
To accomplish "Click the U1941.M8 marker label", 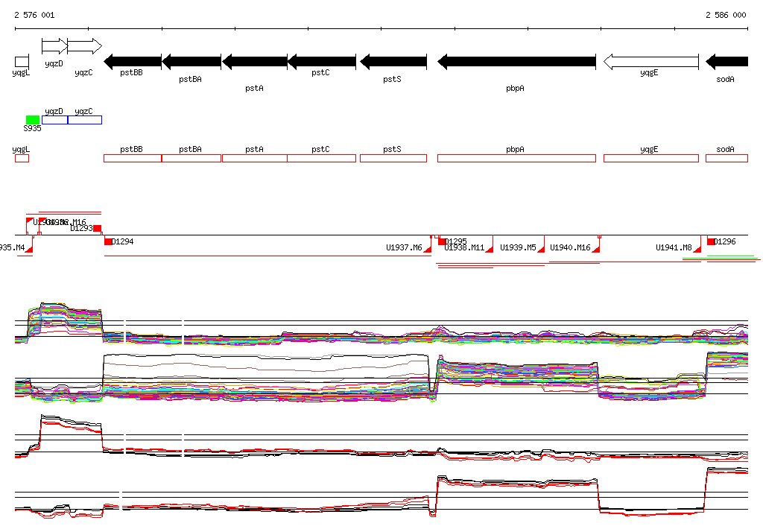I will click(674, 247).
